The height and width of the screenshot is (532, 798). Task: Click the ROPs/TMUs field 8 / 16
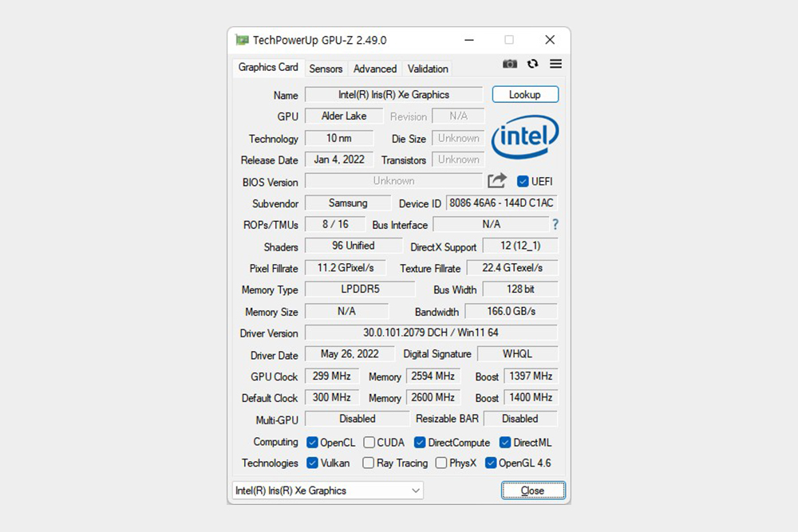tap(335, 224)
